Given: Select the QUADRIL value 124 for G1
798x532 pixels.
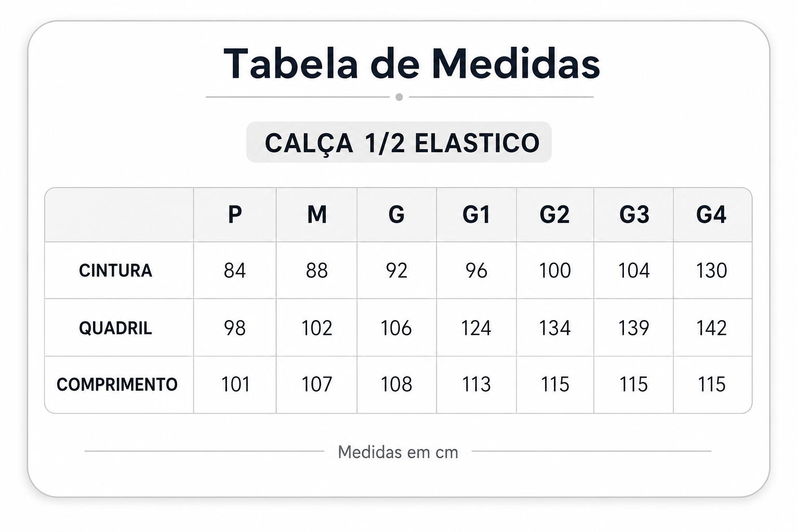Looking at the screenshot, I should click(476, 328).
